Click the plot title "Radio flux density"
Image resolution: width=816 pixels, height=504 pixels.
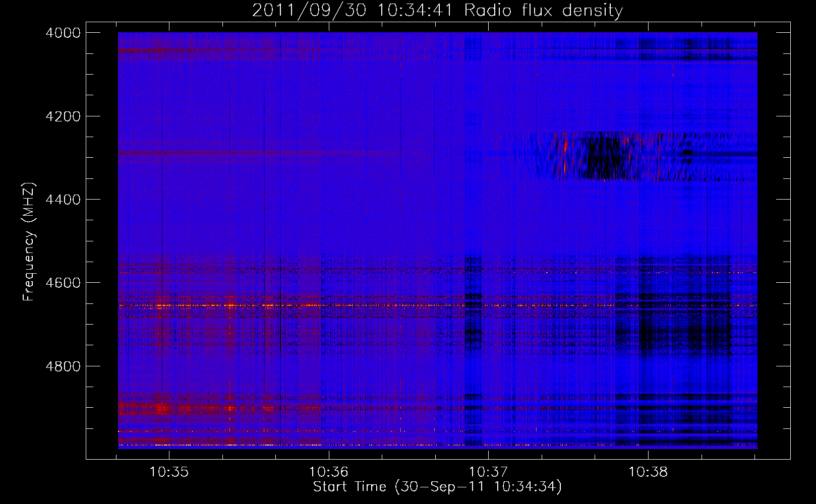543,10
